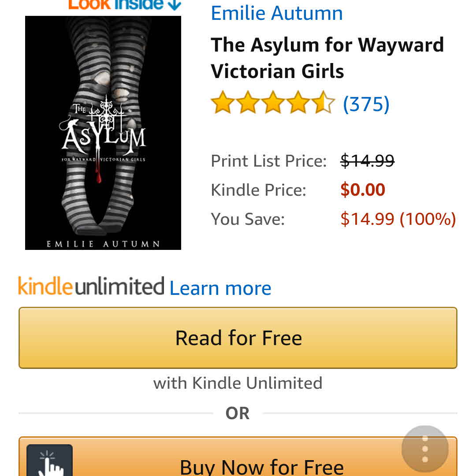View the 375 customer reviews
This screenshot has height=476, width=476.
tap(366, 104)
